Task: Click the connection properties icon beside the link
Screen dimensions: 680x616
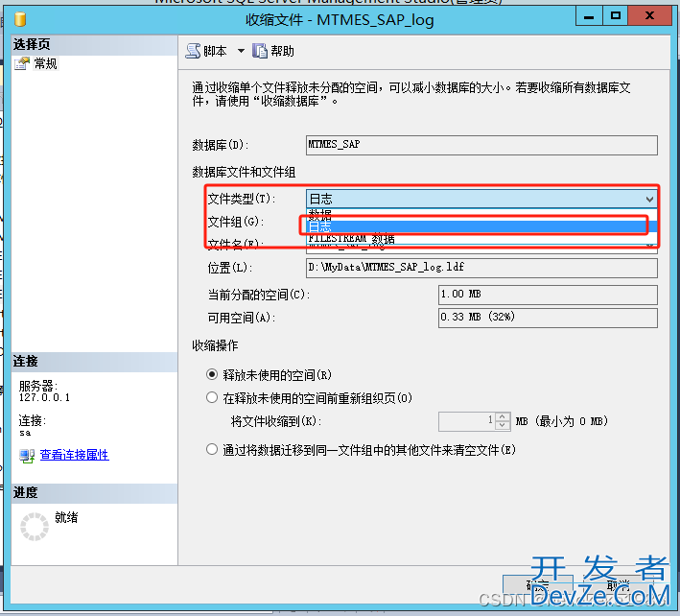Action: click(27, 456)
